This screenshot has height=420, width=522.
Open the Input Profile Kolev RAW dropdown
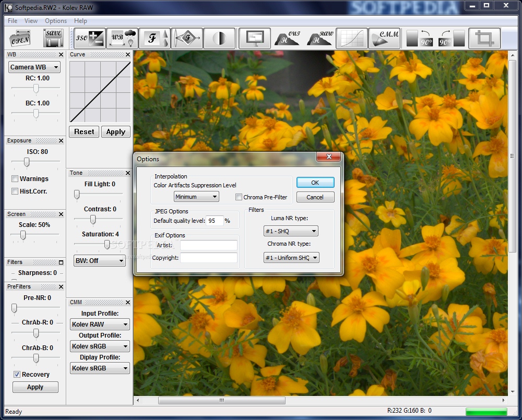(x=100, y=324)
